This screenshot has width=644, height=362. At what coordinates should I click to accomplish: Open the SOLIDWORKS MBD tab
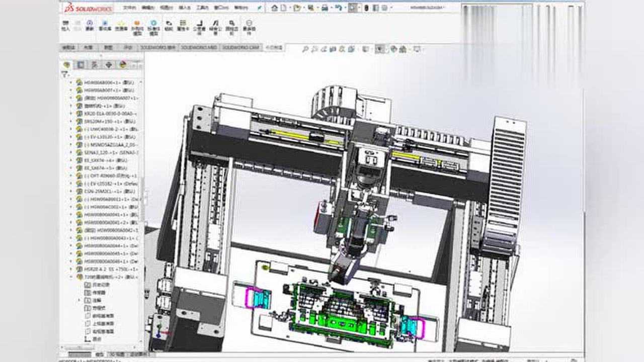[x=199, y=47]
